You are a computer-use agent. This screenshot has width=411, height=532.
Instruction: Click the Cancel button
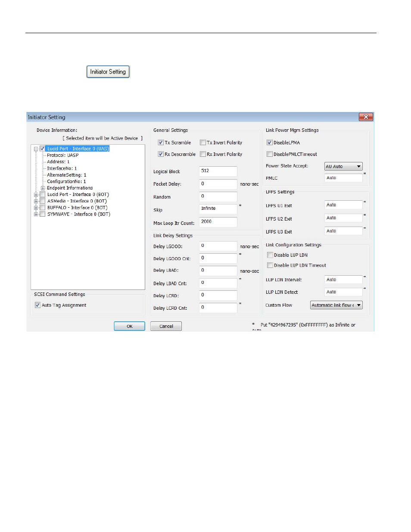click(166, 326)
